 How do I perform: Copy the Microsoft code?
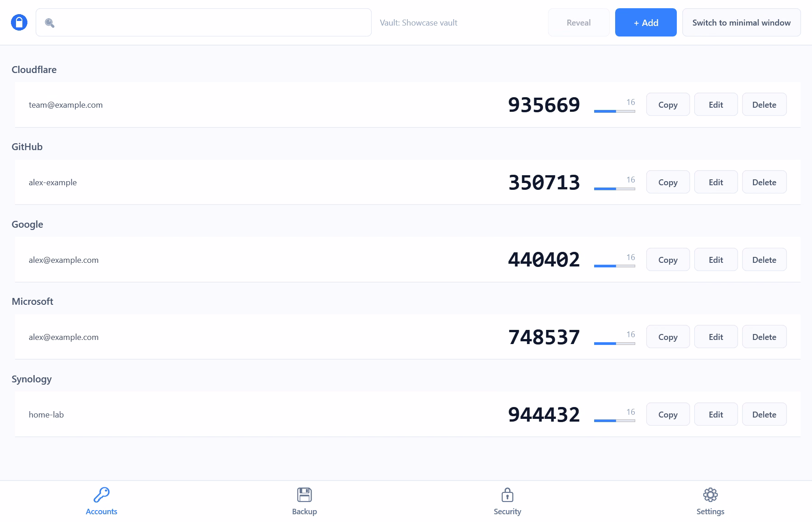pyautogui.click(x=668, y=337)
